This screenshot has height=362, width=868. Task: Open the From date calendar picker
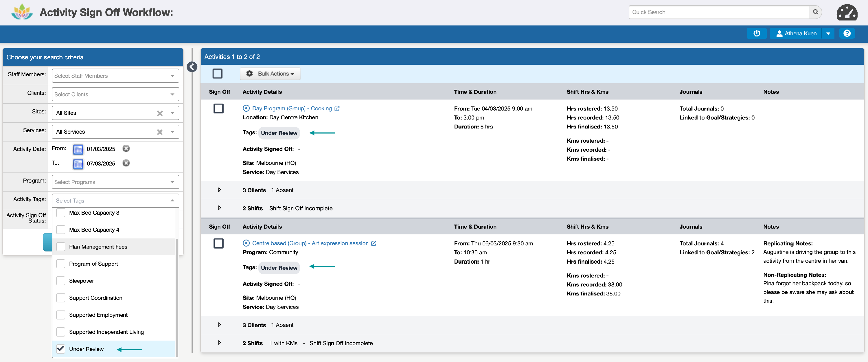pyautogui.click(x=78, y=149)
